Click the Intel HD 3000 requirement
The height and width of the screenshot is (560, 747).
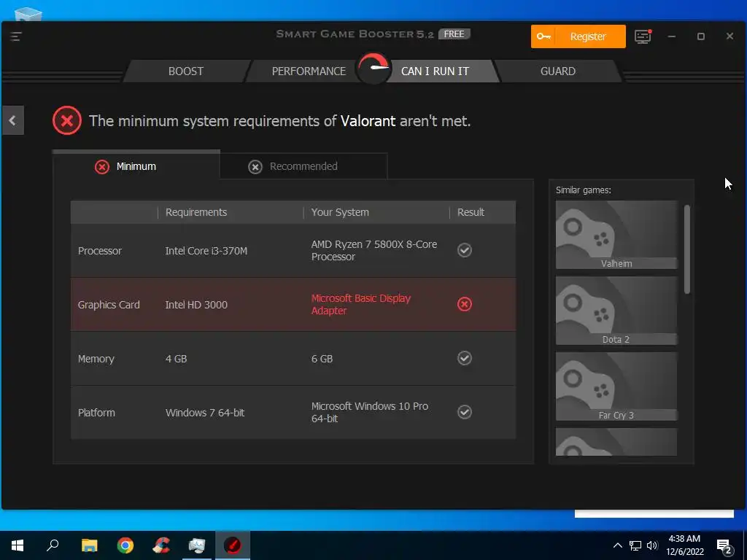[x=196, y=304]
